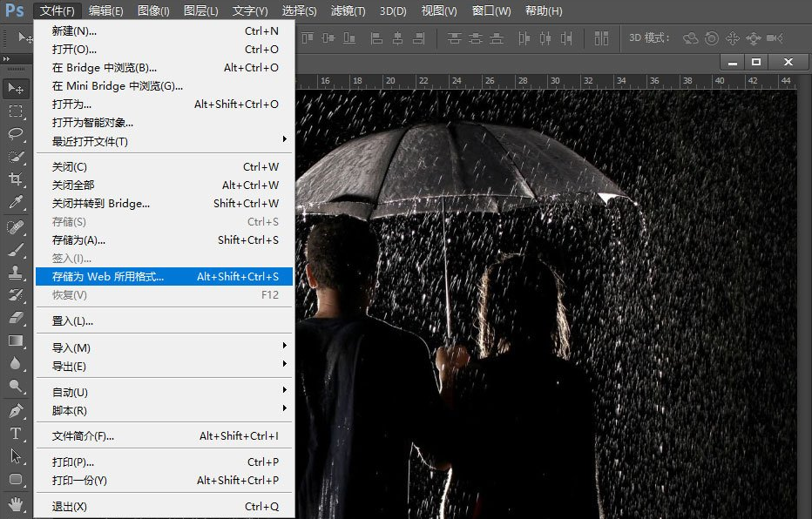Select the Clone Stamp tool
812x519 pixels.
pos(16,273)
